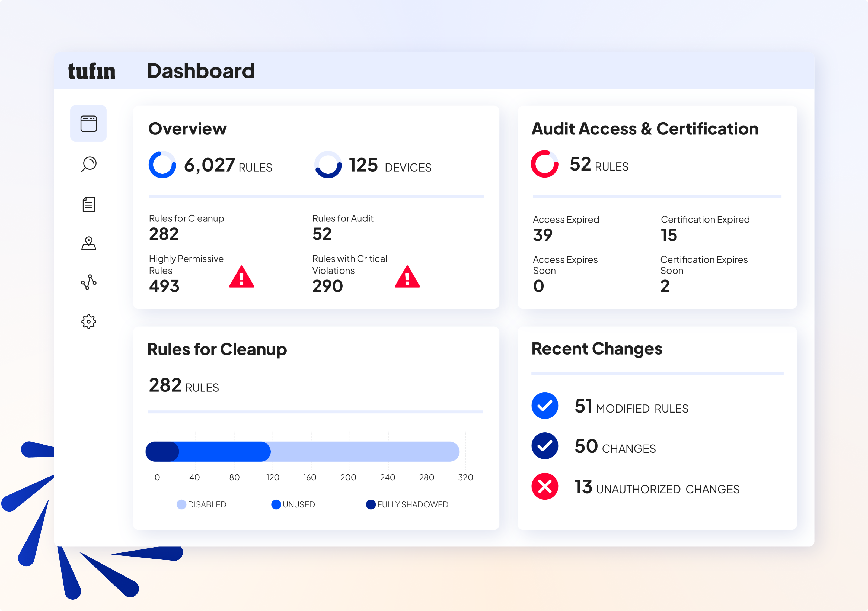
Task: Open the search icon in the left sidebar
Action: (88, 164)
